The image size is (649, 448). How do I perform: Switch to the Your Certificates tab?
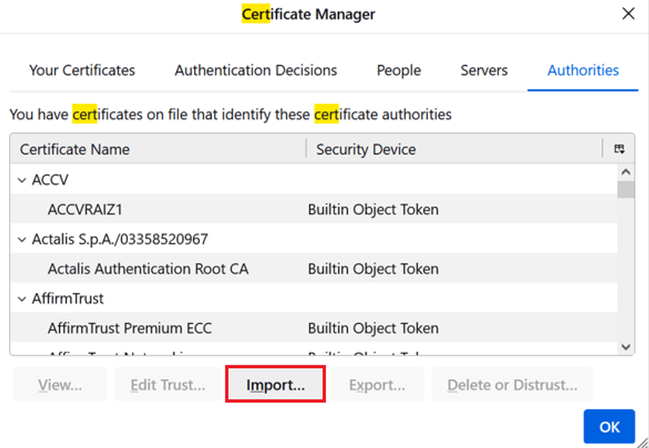point(82,71)
